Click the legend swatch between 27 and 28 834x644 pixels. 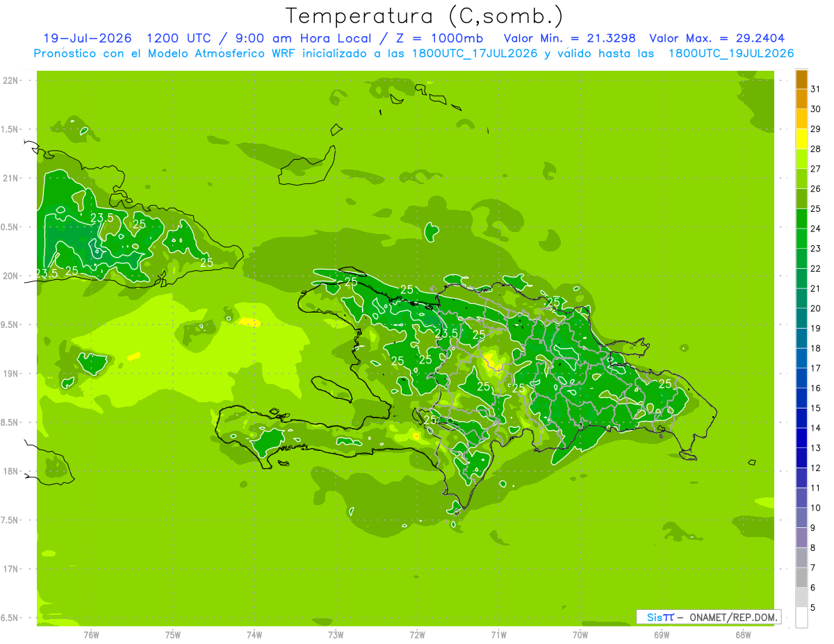point(801,159)
